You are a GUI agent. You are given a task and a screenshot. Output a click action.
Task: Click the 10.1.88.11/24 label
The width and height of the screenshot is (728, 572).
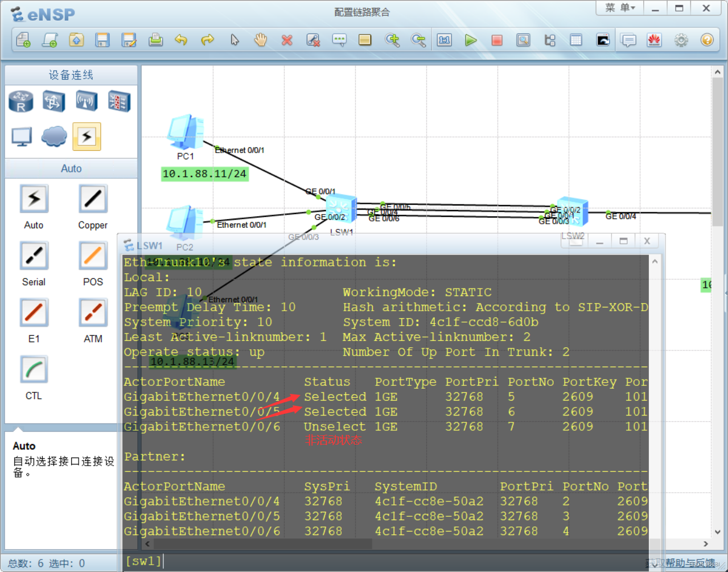(204, 174)
